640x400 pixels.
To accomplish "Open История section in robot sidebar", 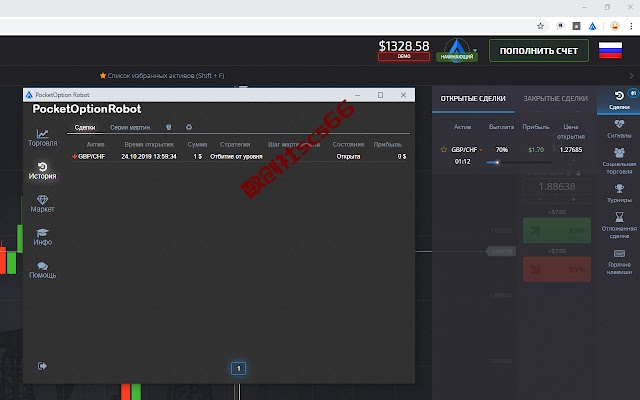I will [42, 171].
